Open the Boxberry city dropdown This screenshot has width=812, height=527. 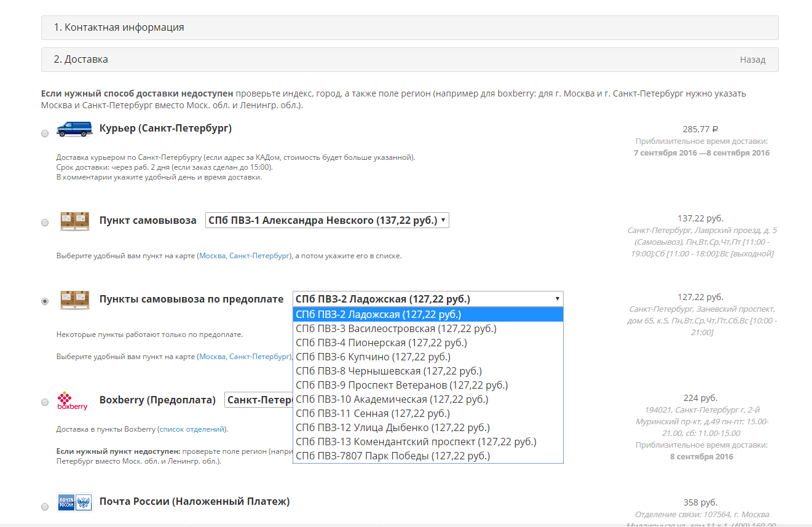pos(258,400)
